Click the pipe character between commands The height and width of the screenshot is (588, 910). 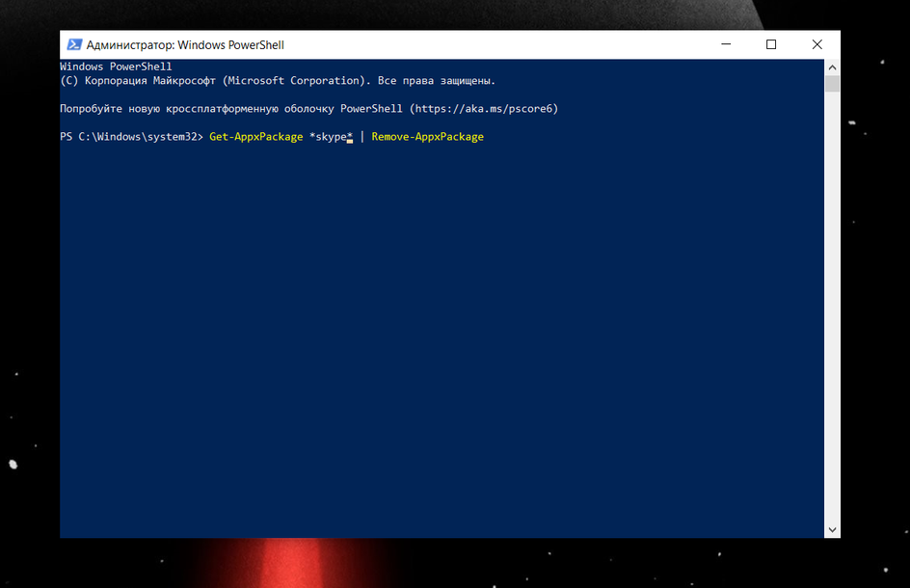point(362,137)
